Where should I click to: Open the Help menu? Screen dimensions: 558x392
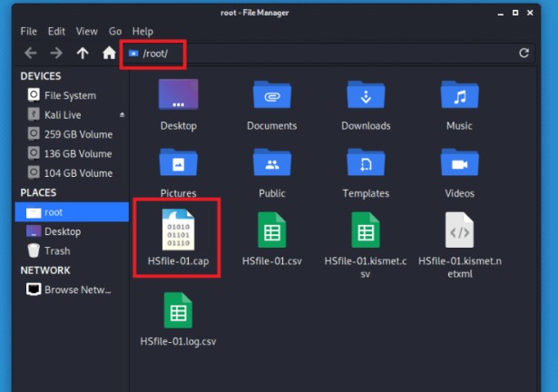pyautogui.click(x=142, y=32)
